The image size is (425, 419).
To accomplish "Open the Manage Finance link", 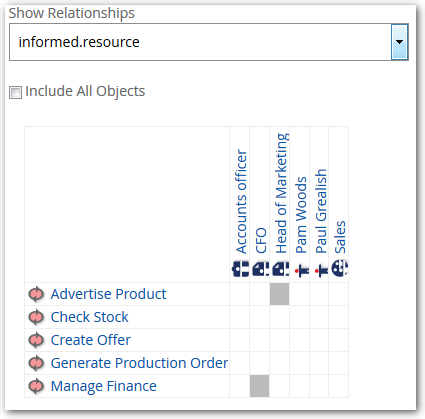I will point(104,386).
